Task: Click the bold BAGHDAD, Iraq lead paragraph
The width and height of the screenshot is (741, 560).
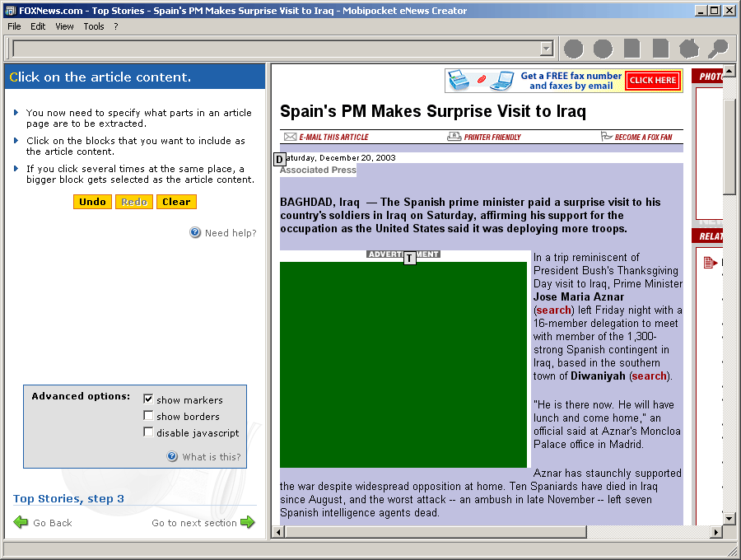Action: pos(470,216)
